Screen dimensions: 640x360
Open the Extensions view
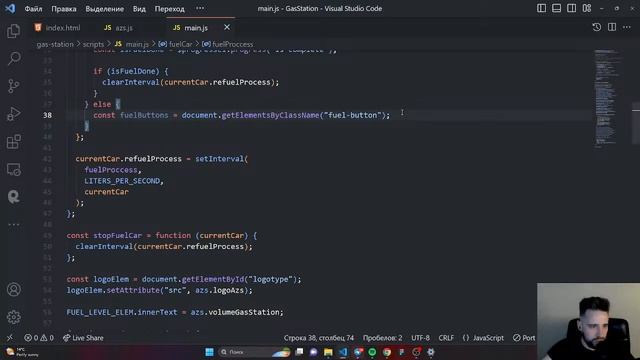tap(13, 142)
